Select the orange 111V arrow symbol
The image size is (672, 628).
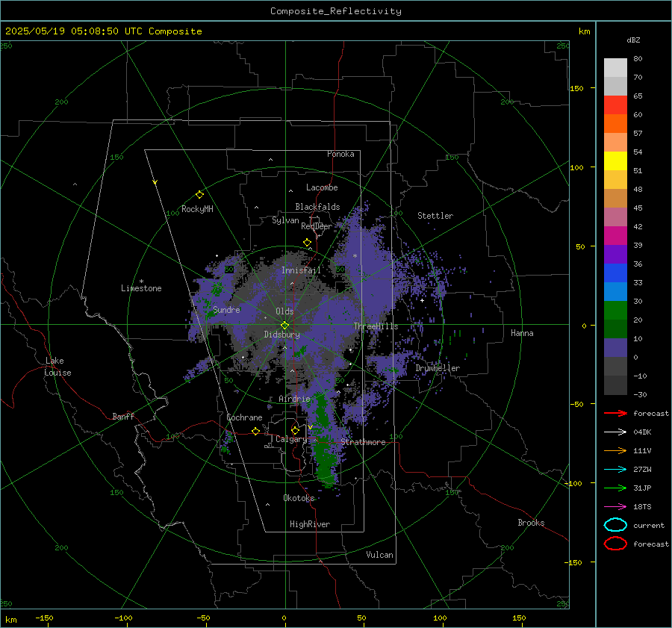[615, 450]
